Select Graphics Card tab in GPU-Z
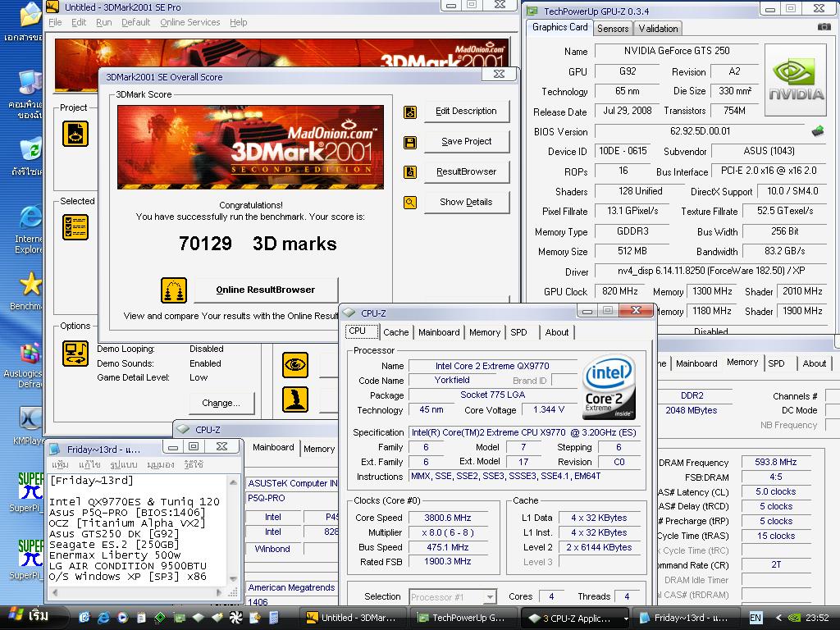The height and width of the screenshot is (630, 840). tap(559, 27)
